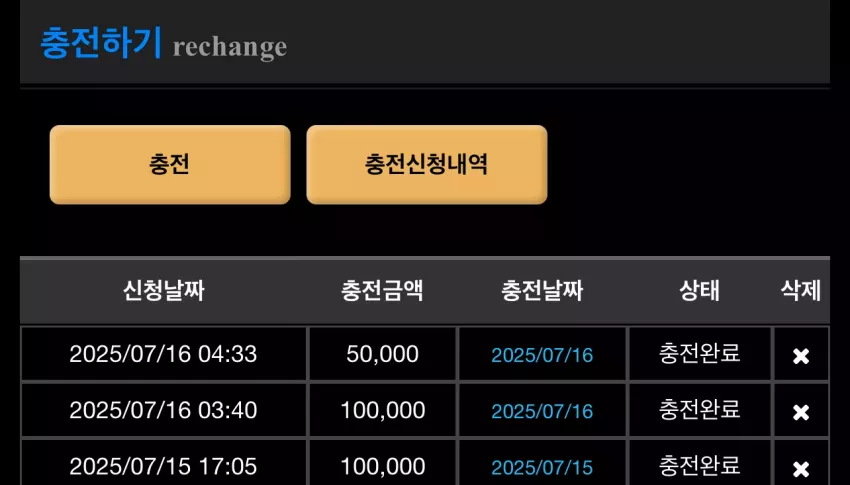Open the 충전 button
Viewport: 850px width, 485px height.
pos(170,165)
